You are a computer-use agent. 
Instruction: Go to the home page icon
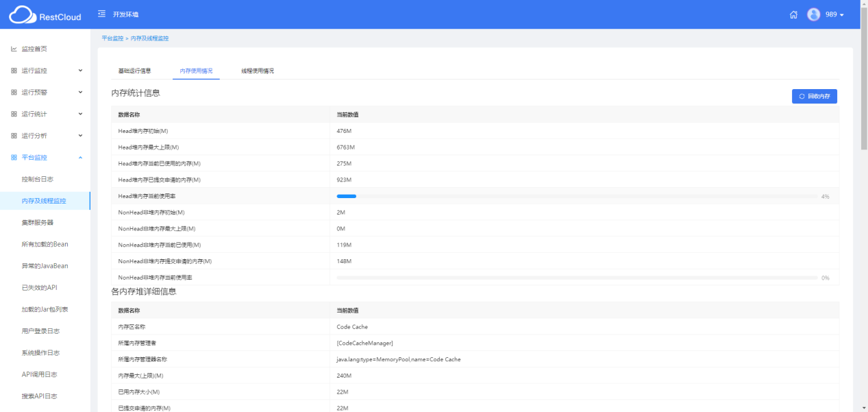point(793,14)
